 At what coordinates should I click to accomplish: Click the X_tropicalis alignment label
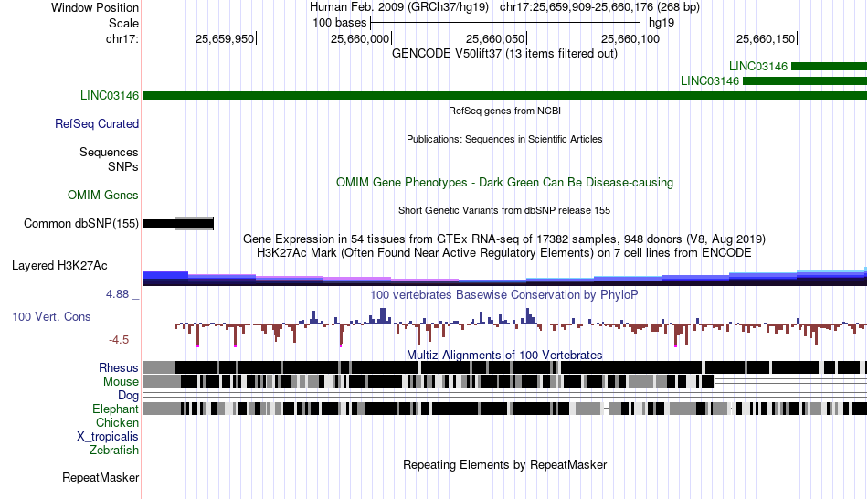(108, 437)
